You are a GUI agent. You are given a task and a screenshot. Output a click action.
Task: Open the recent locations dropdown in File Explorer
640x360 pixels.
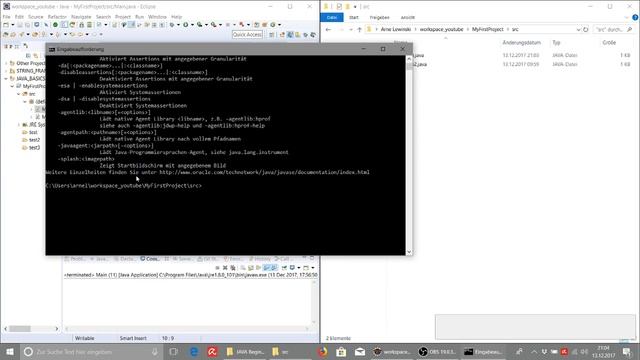[x=351, y=29]
